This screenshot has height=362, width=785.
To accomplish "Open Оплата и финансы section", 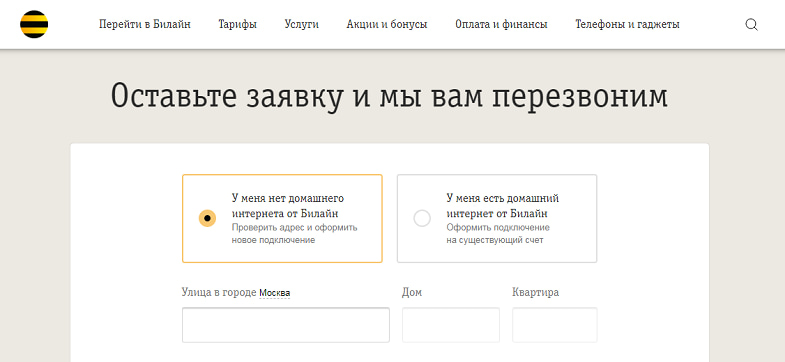I will click(501, 24).
